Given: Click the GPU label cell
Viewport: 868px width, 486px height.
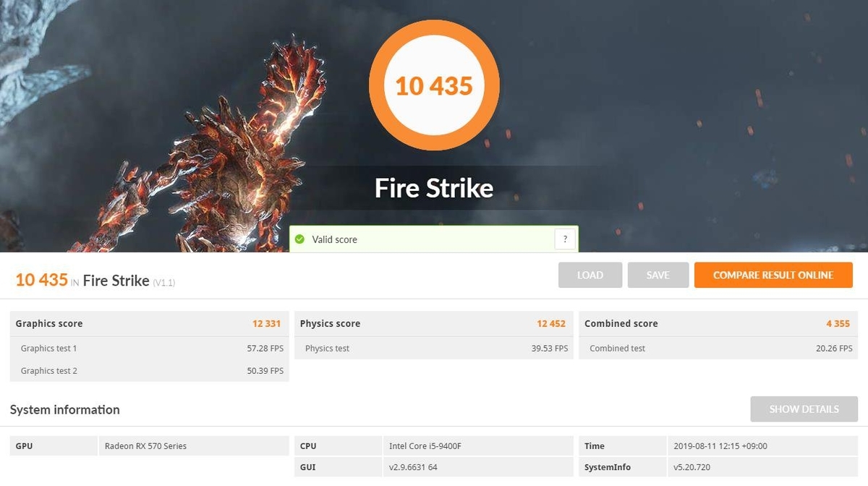Looking at the screenshot, I should coord(54,445).
